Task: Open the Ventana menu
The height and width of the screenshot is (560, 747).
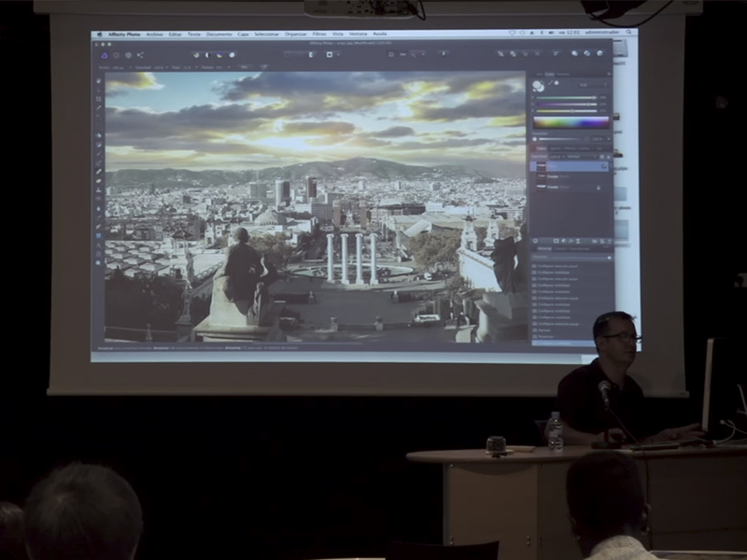Action: 358,35
